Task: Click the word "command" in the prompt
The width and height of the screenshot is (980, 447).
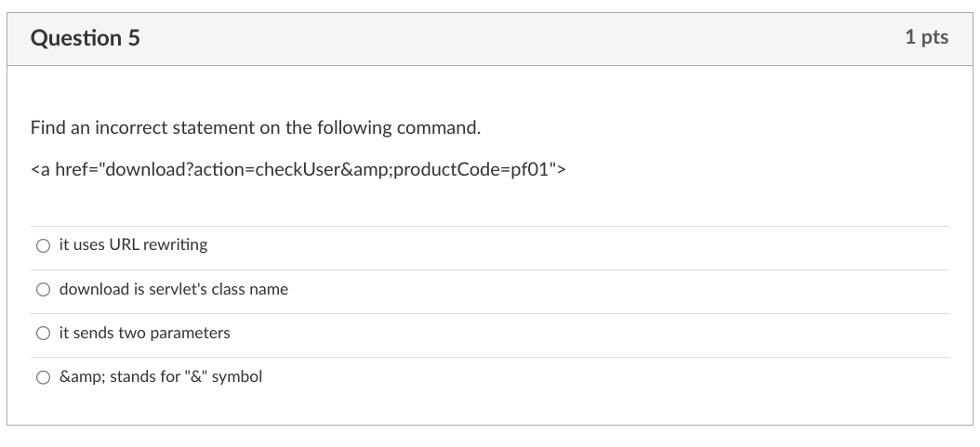Action: [x=437, y=128]
